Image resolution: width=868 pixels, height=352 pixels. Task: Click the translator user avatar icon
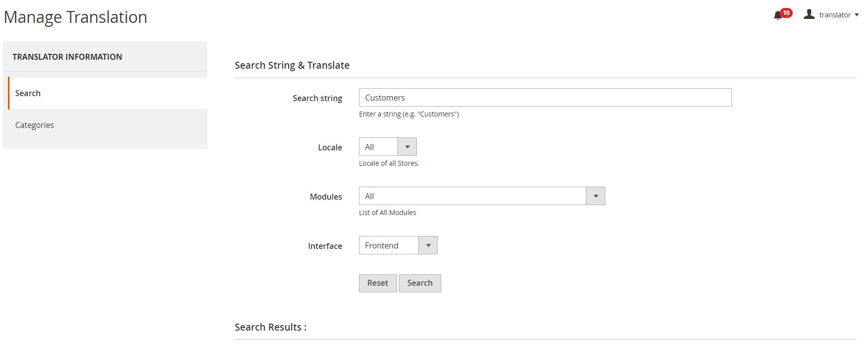tap(809, 14)
